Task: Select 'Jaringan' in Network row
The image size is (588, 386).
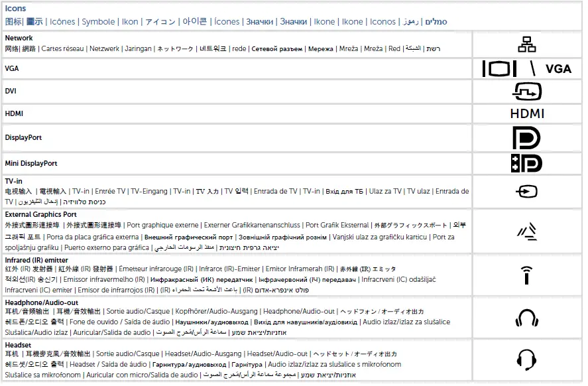Action: coord(139,49)
